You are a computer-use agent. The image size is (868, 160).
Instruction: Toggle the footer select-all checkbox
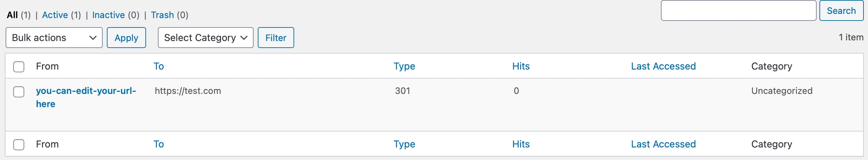(x=19, y=144)
